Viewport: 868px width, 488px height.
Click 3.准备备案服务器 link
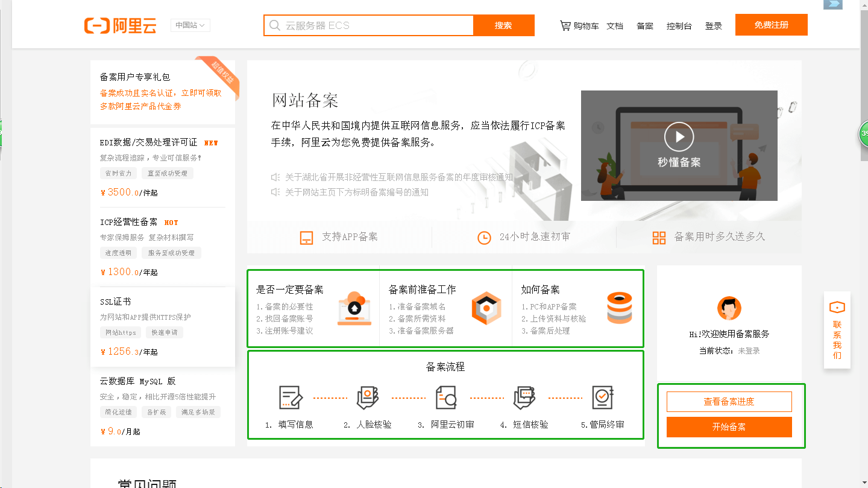422,331
